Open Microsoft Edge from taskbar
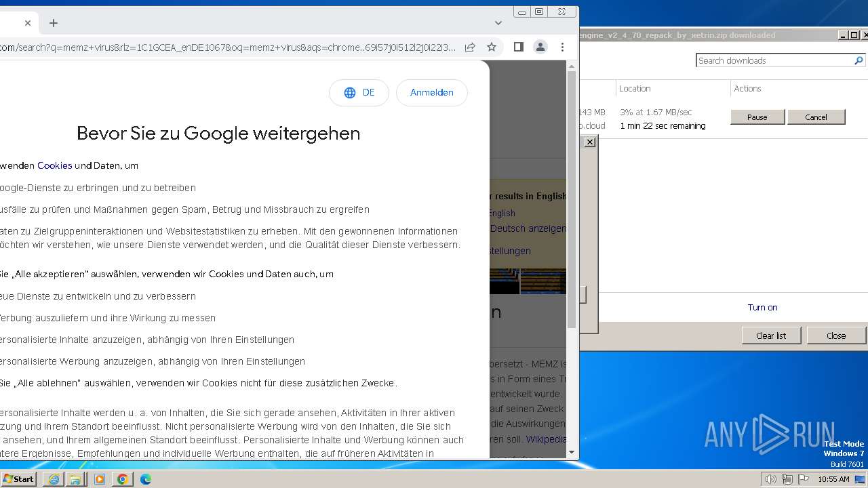868x488 pixels. [146, 479]
